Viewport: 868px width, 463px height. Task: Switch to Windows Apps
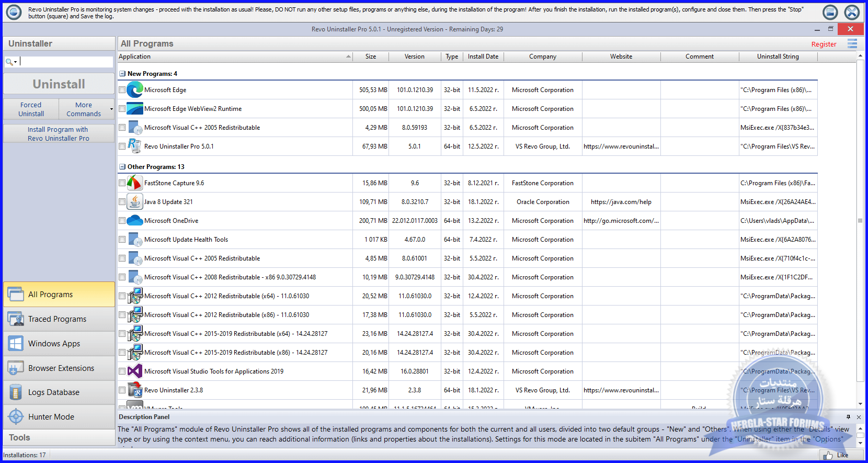[59, 344]
